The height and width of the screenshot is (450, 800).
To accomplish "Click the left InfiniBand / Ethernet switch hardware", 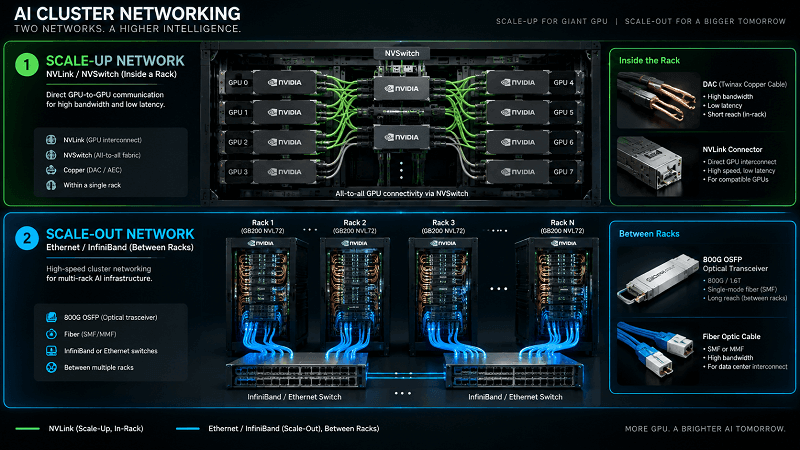I will coord(296,371).
